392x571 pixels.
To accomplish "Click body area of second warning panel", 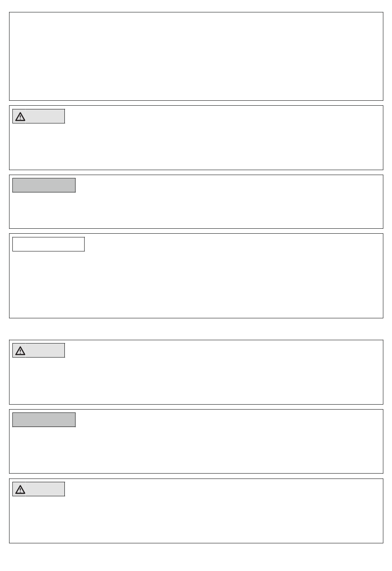I will [196, 381].
